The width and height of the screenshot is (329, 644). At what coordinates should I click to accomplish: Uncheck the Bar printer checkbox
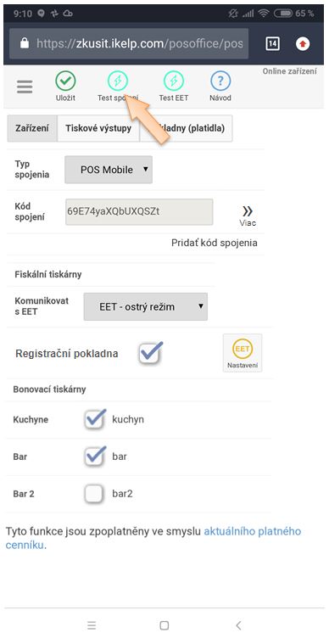click(95, 456)
